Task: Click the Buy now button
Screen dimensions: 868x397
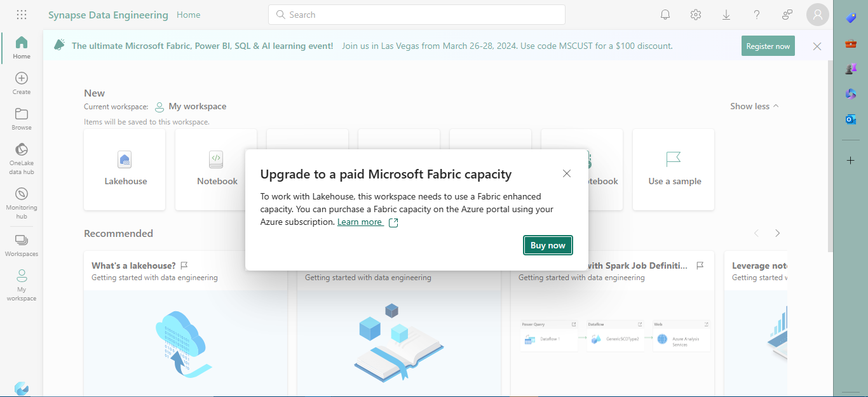Action: click(548, 245)
